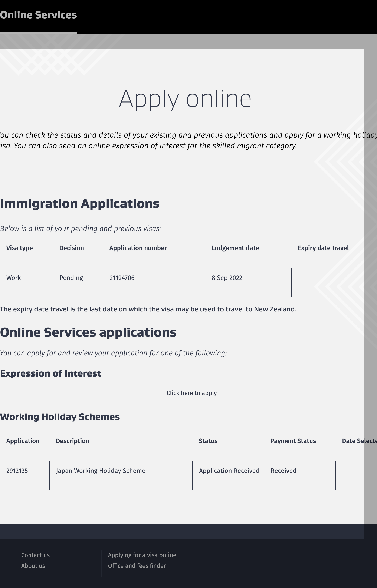Open the Online Services header tab
The image size is (377, 588).
(38, 15)
